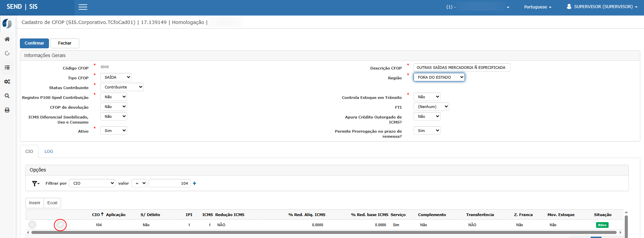Click the Mov. Estoque column header
Screen dimensions: 644x238
561,215
